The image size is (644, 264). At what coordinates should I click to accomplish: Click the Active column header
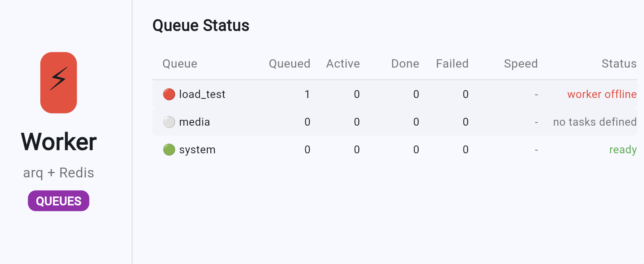(343, 64)
